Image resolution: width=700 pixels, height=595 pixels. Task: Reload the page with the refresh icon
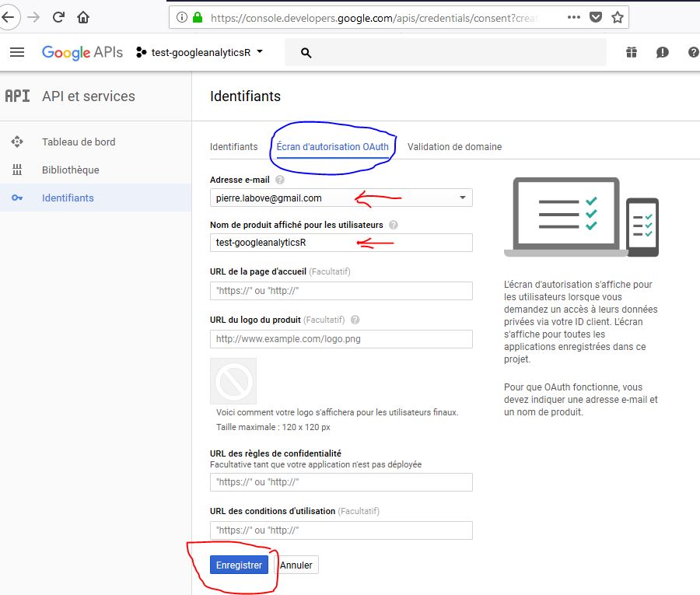[x=58, y=17]
